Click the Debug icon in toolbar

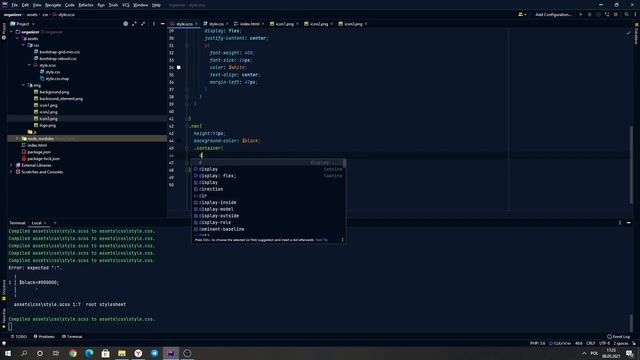[589, 15]
